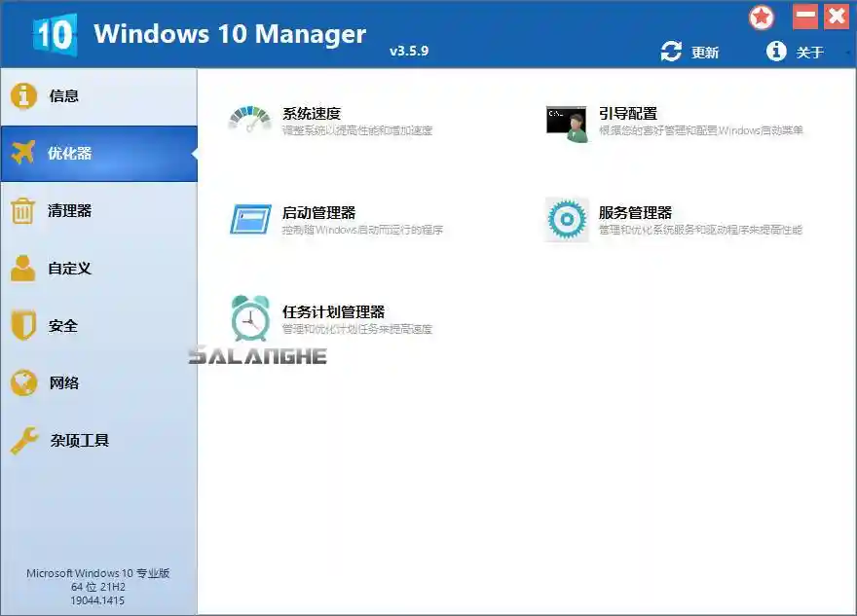Open 任务计划管理器 alarm clock icon
The image size is (857, 616).
[249, 316]
